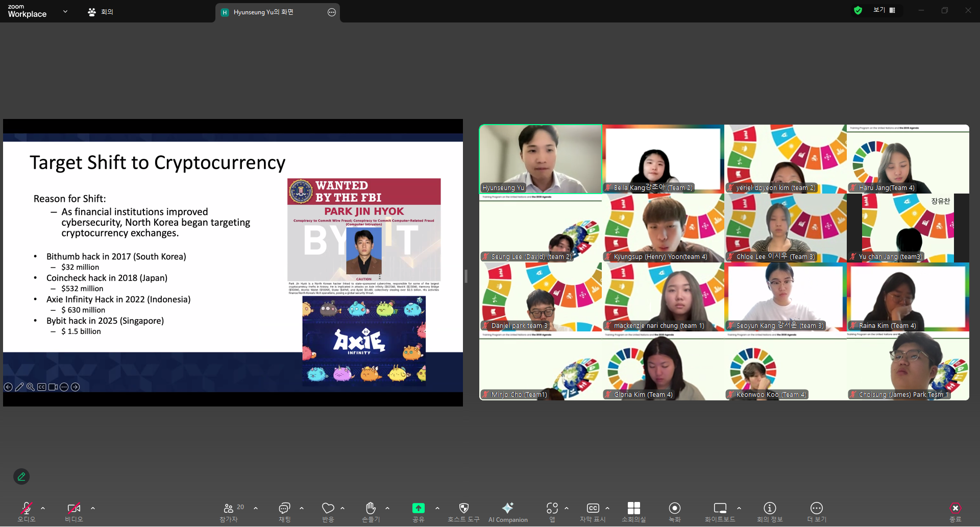The height and width of the screenshot is (527, 980).
Task: Go to the previous slide with the back arrow
Action: click(8, 387)
